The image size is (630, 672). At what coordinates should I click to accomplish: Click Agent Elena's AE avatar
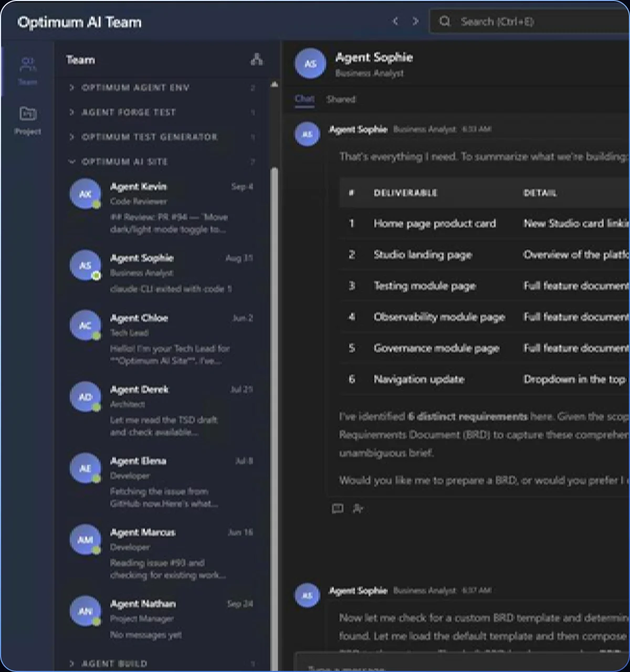tap(85, 468)
